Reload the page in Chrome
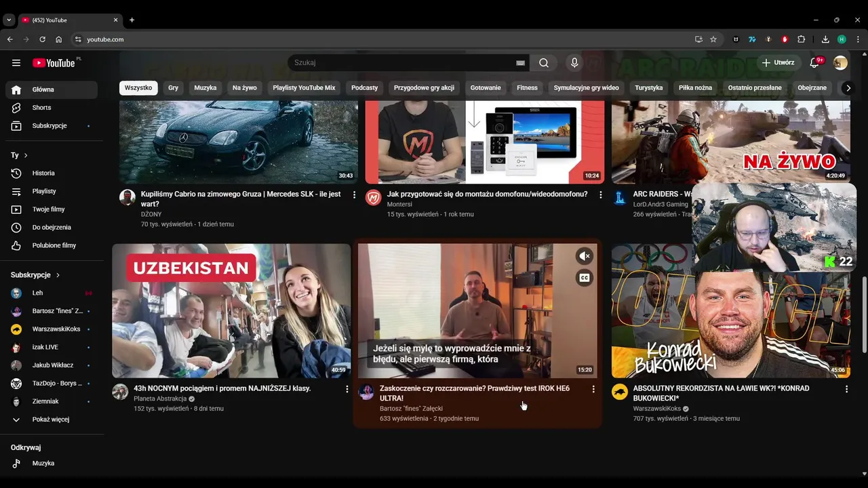Screen dimensions: 868x488 point(42,39)
